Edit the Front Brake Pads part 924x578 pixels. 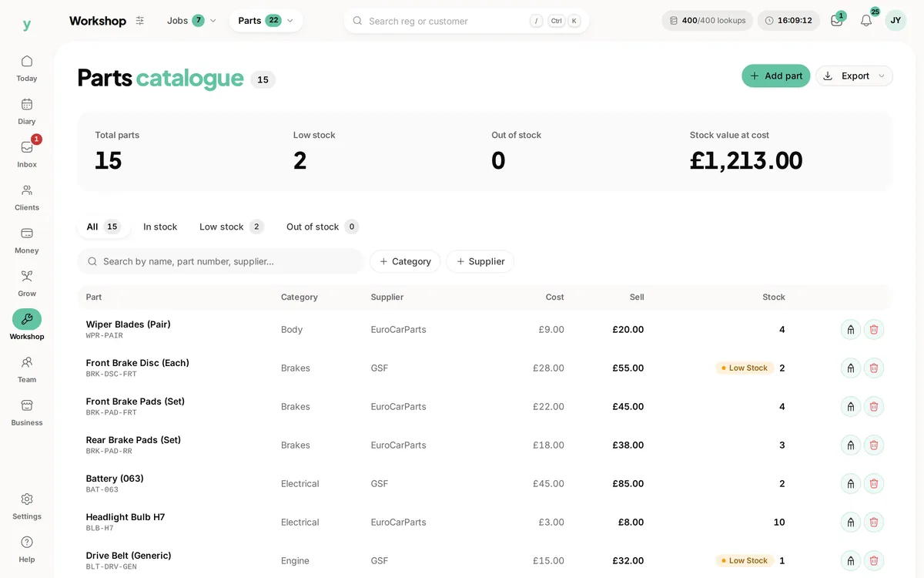851,407
